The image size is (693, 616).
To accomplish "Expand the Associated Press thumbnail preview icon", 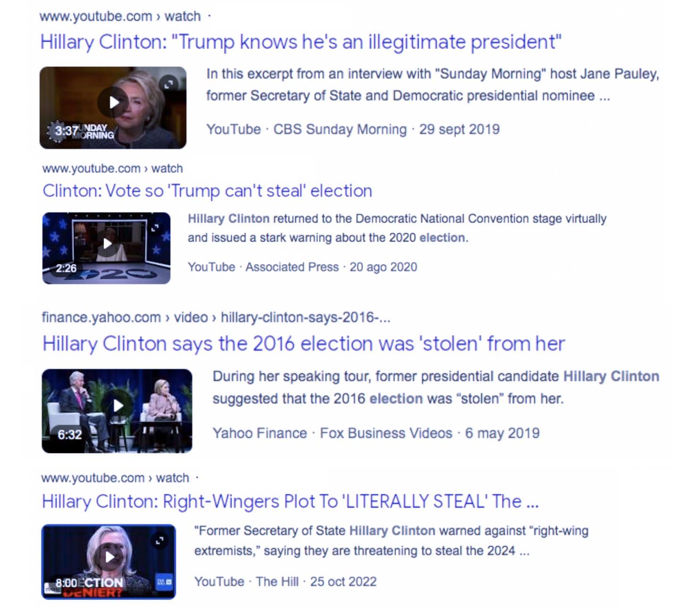I will point(155,228).
